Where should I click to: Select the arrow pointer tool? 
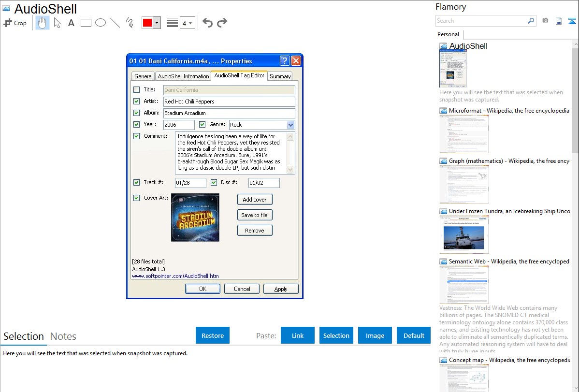(57, 23)
